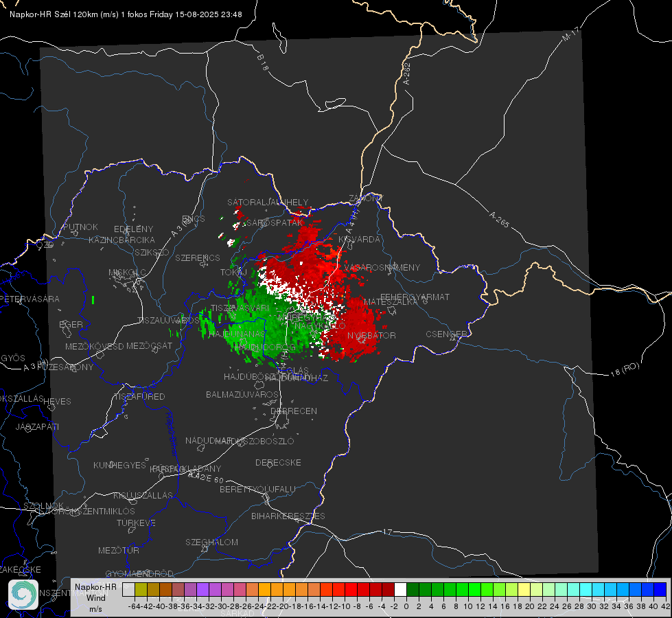Viewport: 672px width, 618px height.
Task: Click the ZÁHONY town label
Action: coord(366,198)
